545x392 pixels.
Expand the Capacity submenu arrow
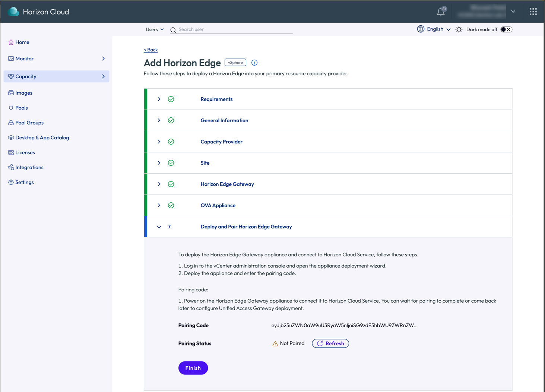(103, 76)
